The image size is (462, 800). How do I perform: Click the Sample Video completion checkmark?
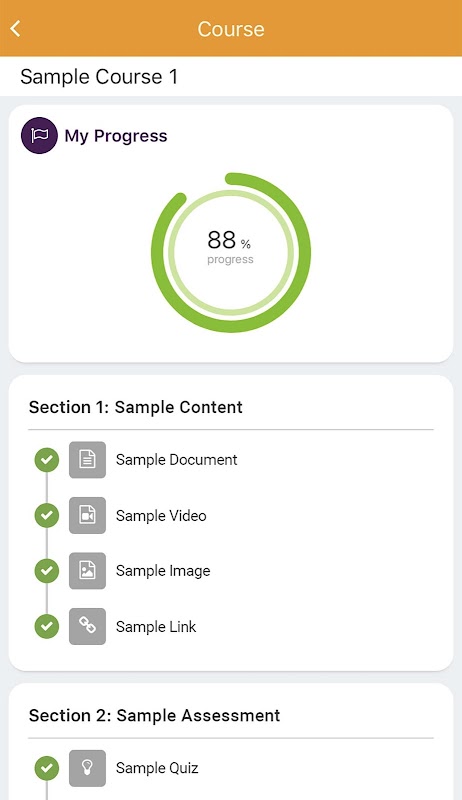tap(47, 515)
